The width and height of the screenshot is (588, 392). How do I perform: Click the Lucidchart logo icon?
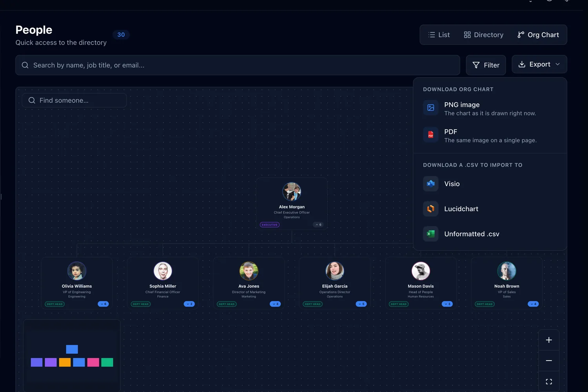431,209
